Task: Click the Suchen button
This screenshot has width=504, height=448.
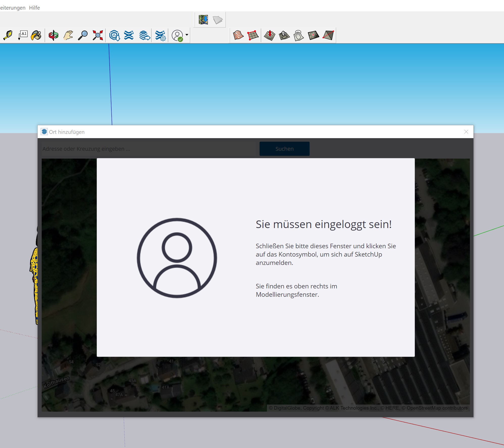Action: coord(284,149)
